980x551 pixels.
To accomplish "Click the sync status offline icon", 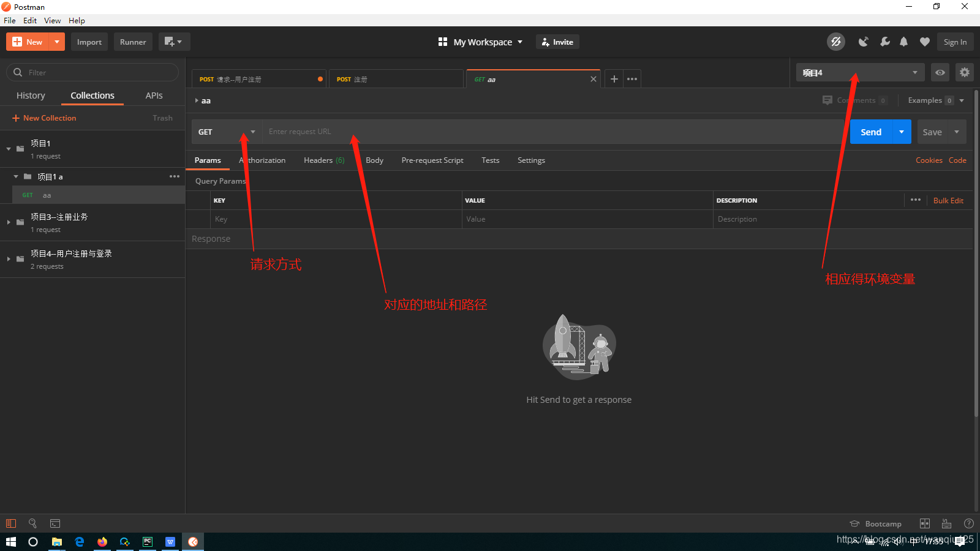I will [835, 42].
